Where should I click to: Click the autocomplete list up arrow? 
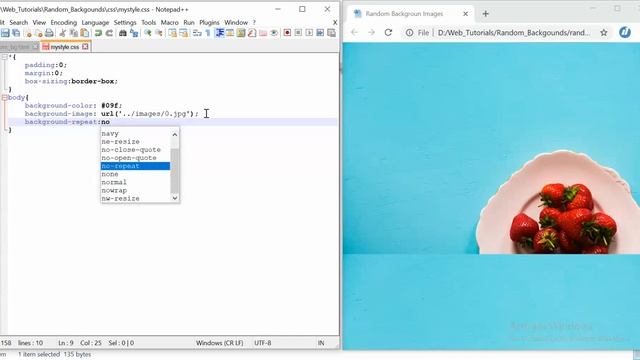pos(175,134)
